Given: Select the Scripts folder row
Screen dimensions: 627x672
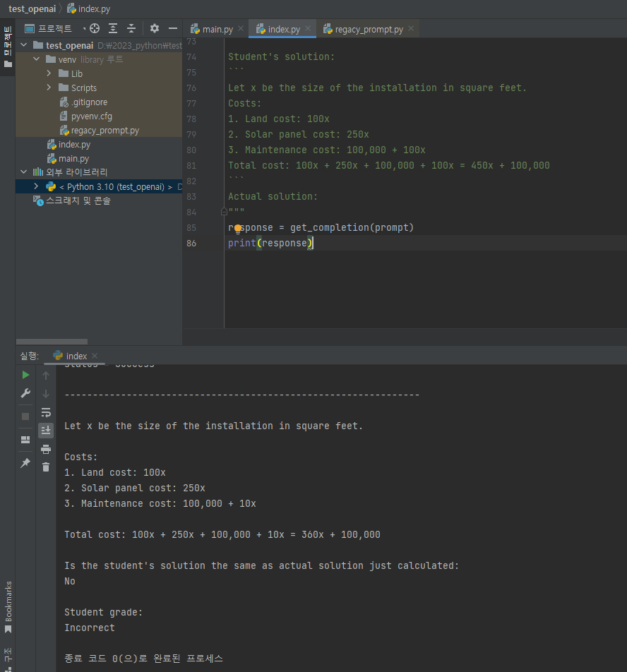Looking at the screenshot, I should pos(99,88).
